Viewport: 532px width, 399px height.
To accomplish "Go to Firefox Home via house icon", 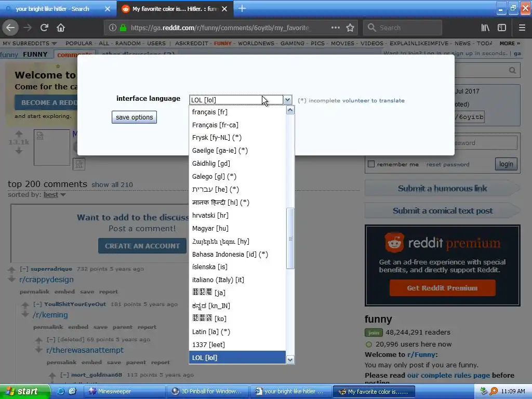I will tap(61, 28).
